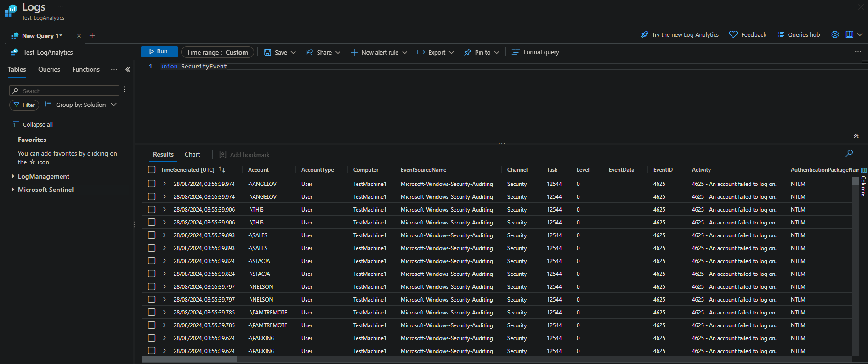Click the Feedback heart button

pos(748,34)
